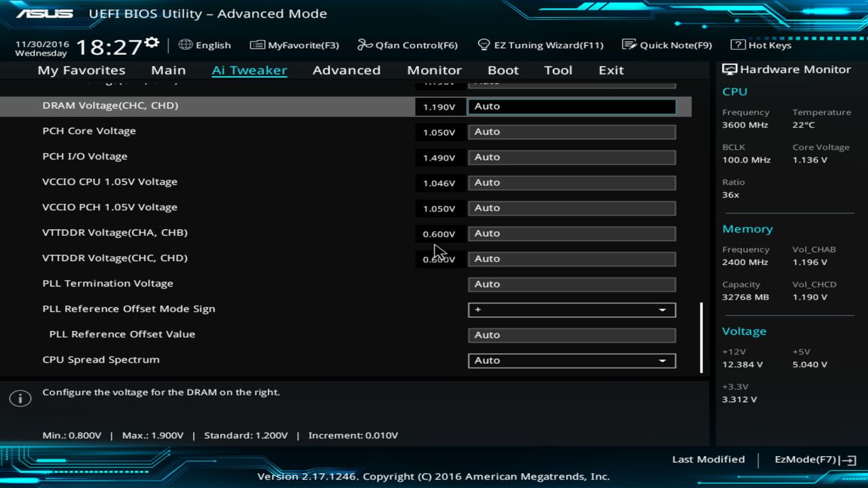
Task: Open the Boot menu
Action: pyautogui.click(x=502, y=70)
